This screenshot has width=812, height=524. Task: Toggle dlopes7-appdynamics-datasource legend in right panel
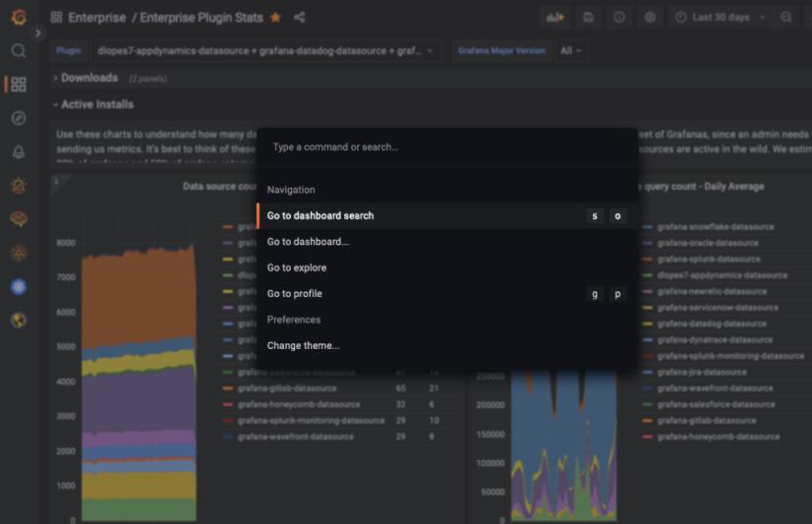coord(722,275)
